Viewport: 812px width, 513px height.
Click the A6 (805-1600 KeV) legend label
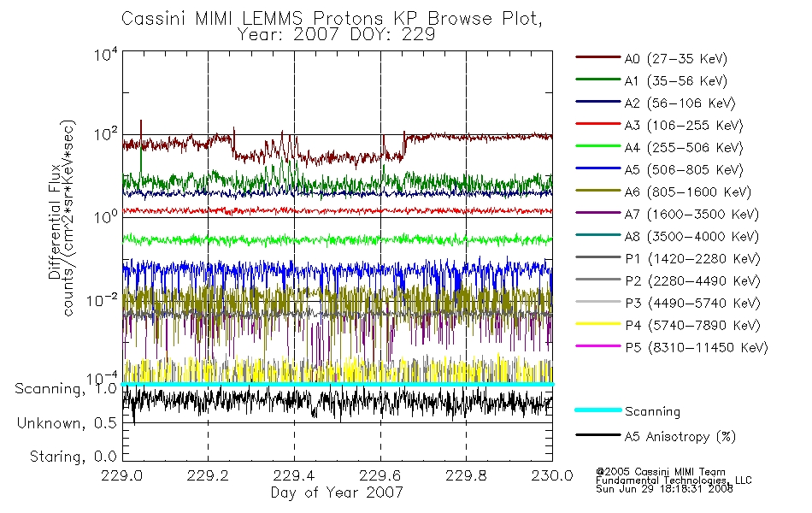click(x=688, y=192)
